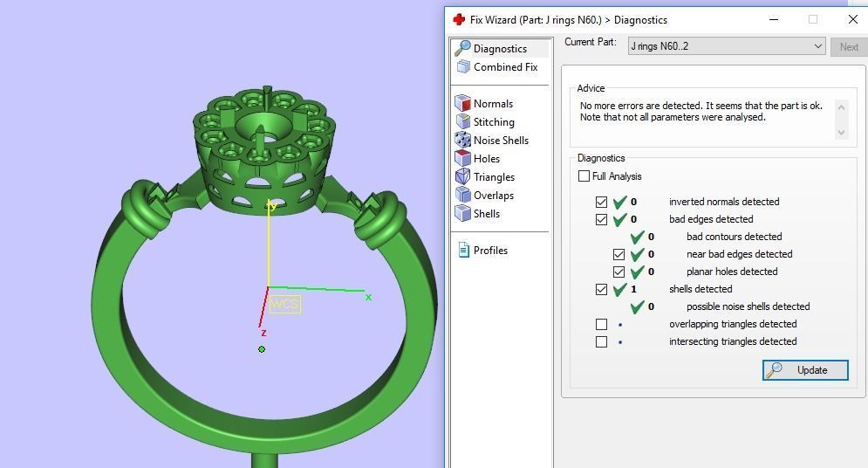
Task: Open the Diagnostics page
Action: [501, 48]
